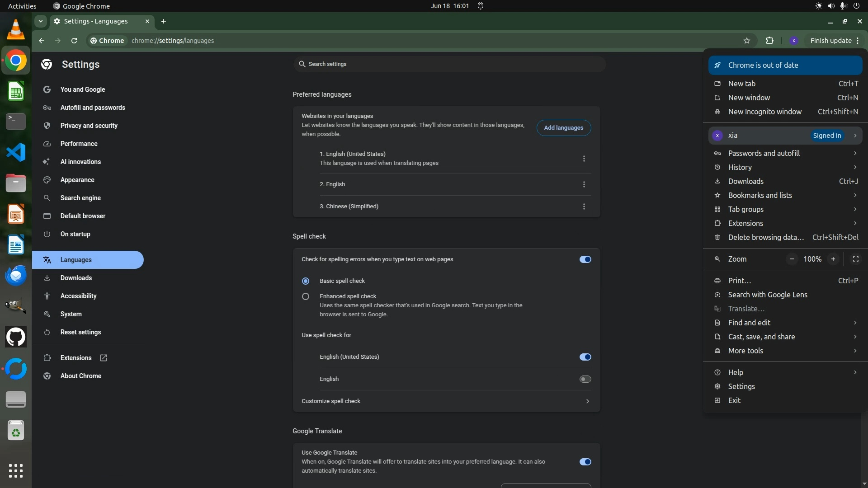868x488 pixels.
Task: Click the bookmark star icon in address bar
Action: pyautogui.click(x=747, y=41)
